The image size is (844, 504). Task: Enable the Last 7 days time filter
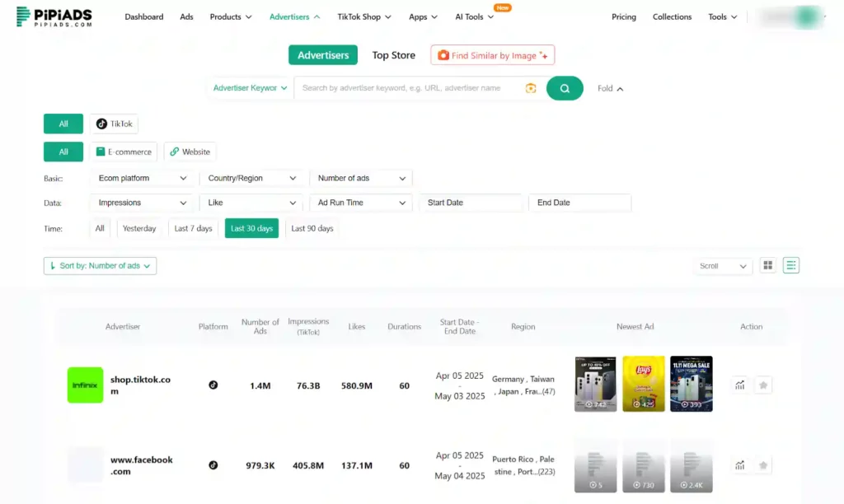[x=192, y=228]
